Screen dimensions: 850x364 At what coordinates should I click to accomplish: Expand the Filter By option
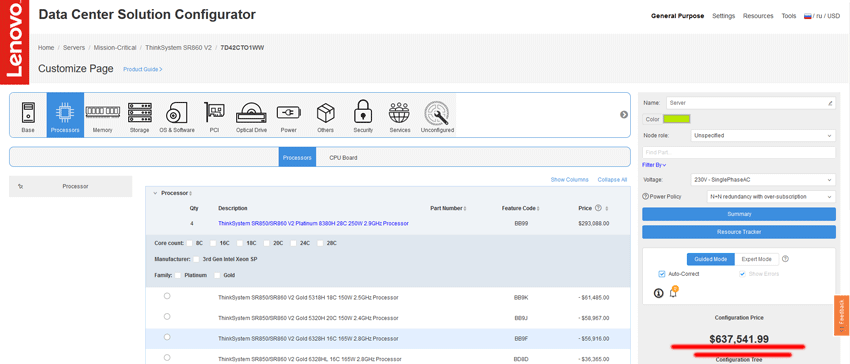[654, 164]
